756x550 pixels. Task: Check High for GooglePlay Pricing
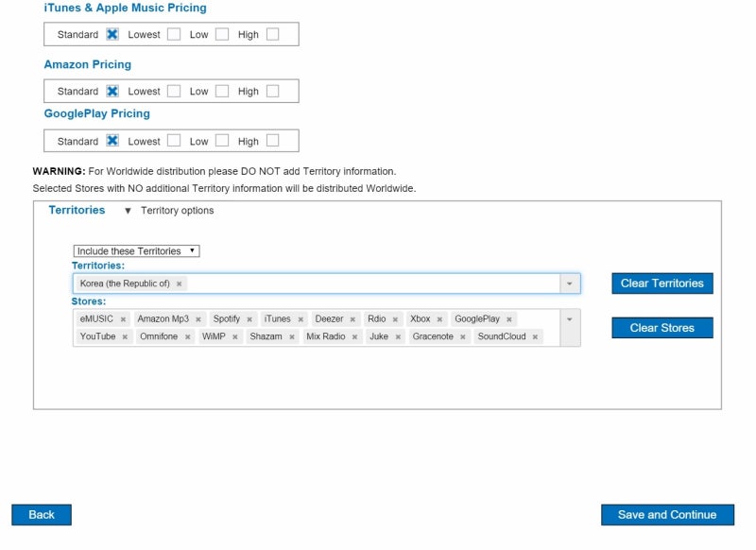point(272,140)
